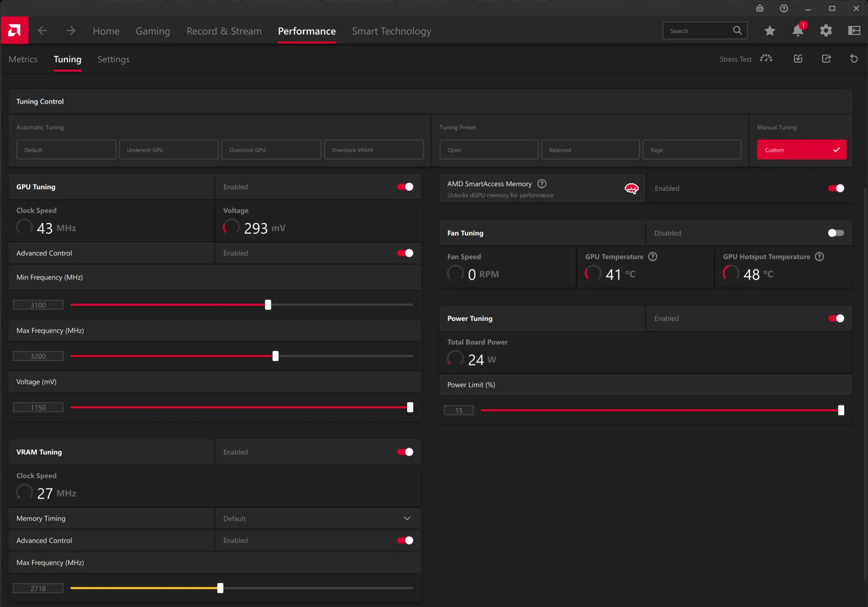
Task: Select Custom manual tuning
Action: point(802,150)
